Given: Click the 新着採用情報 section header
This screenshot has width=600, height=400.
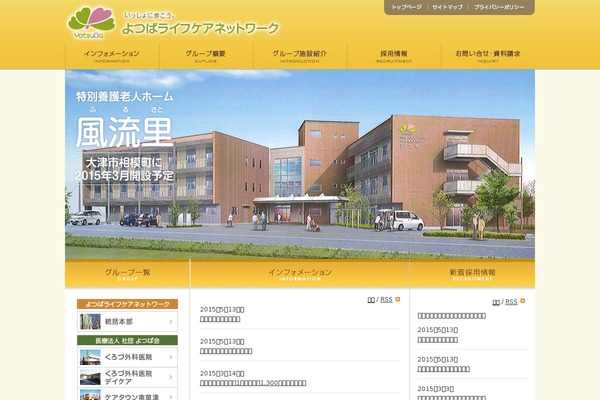Looking at the screenshot, I should pos(472,274).
